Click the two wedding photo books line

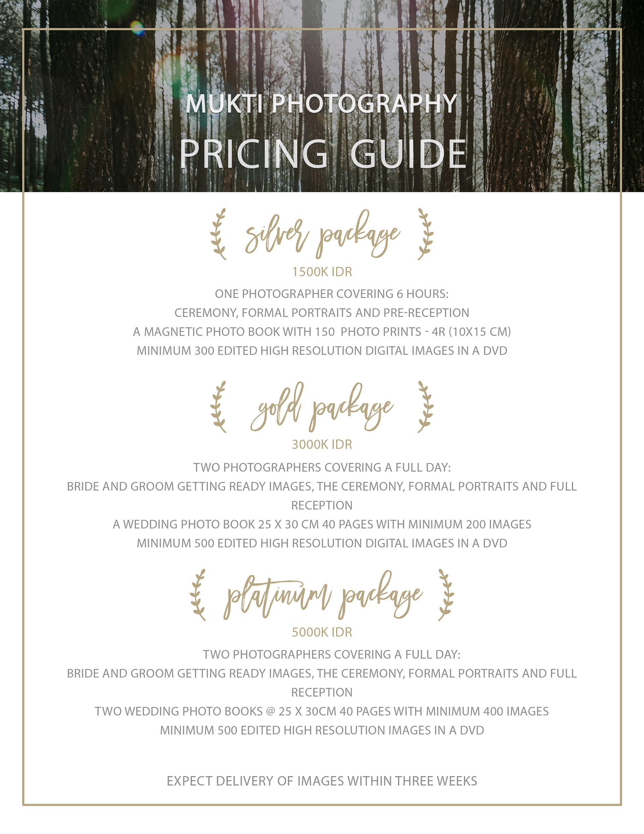(x=322, y=712)
